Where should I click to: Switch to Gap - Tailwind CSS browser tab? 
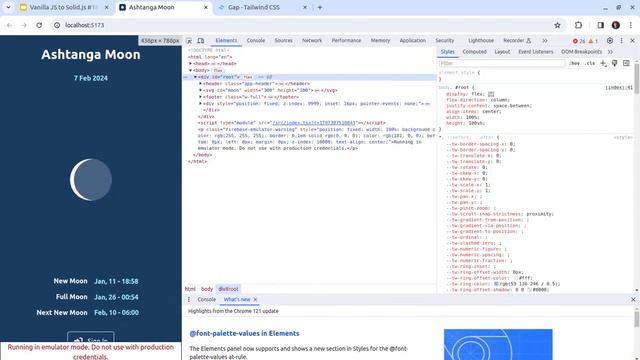[261, 7]
